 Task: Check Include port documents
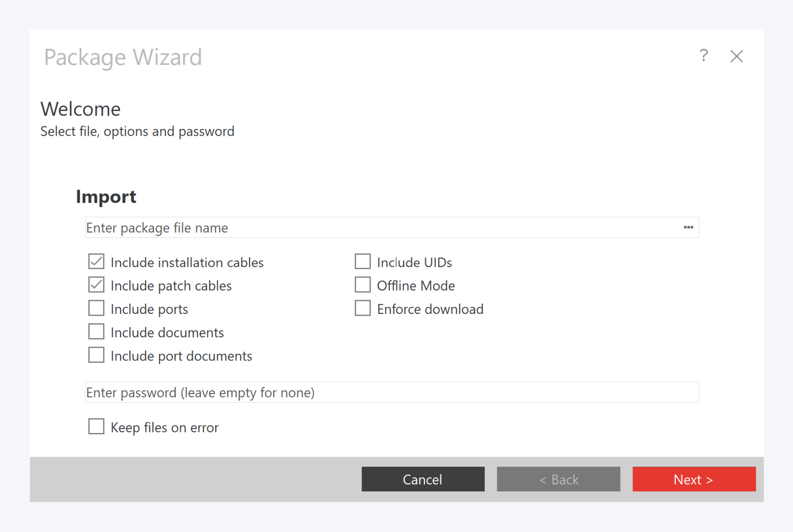[96, 355]
